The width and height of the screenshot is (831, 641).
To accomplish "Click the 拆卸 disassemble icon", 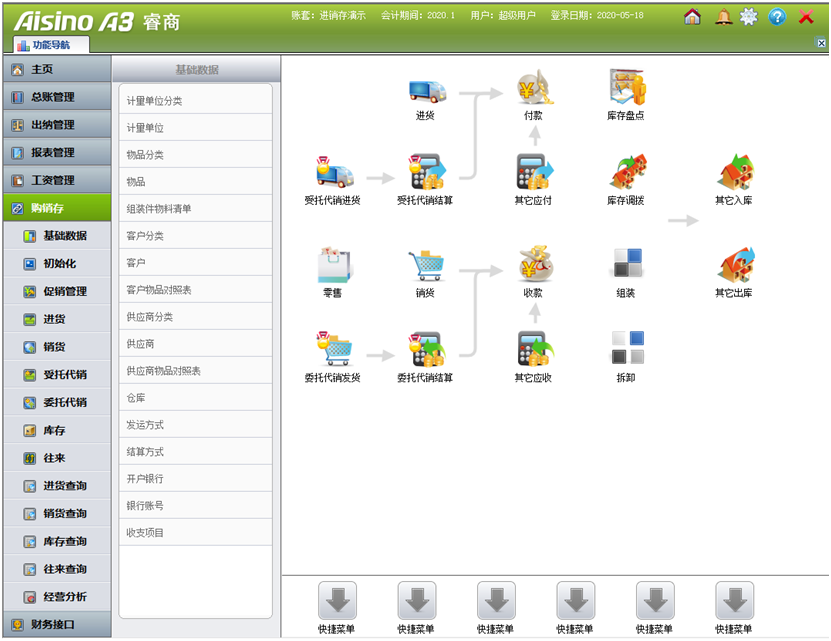I will point(626,349).
